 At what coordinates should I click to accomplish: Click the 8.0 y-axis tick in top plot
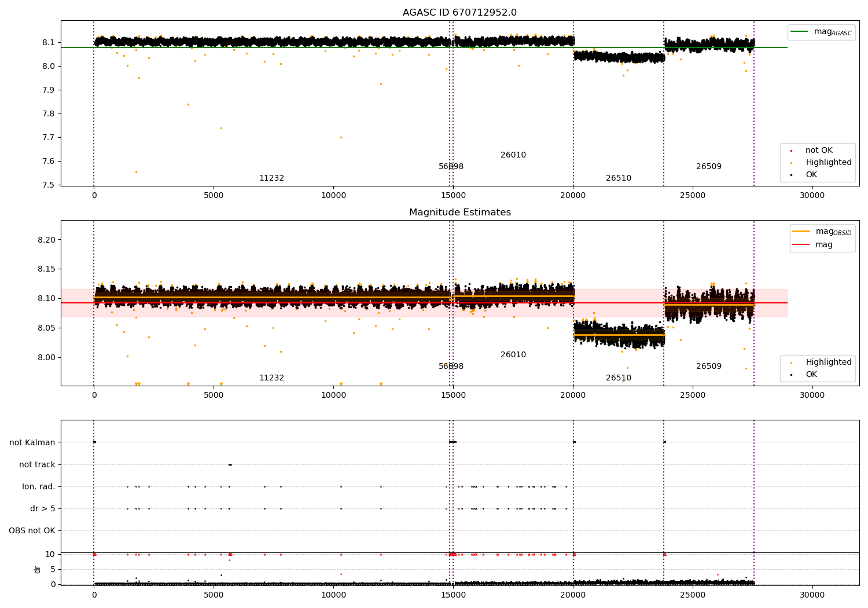coord(49,66)
